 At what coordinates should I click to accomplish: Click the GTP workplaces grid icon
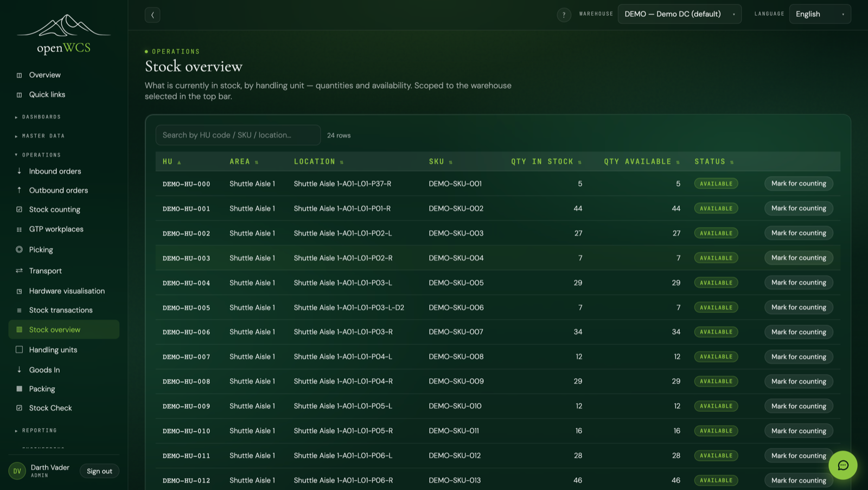pos(20,229)
